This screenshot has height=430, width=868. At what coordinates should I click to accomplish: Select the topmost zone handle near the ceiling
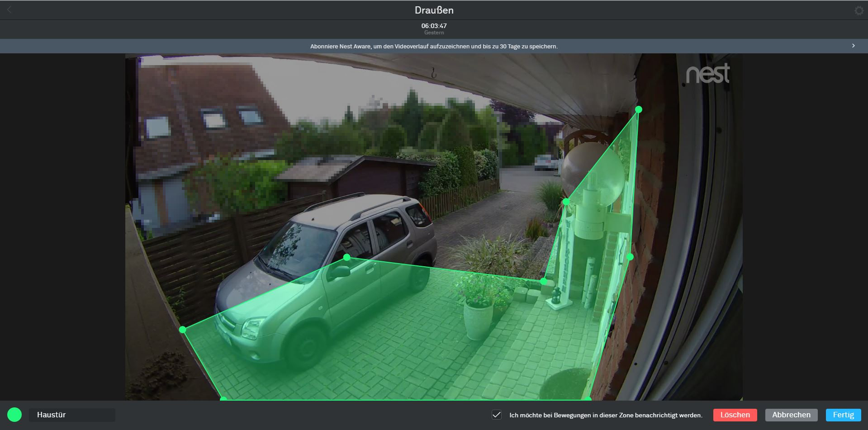pos(638,109)
